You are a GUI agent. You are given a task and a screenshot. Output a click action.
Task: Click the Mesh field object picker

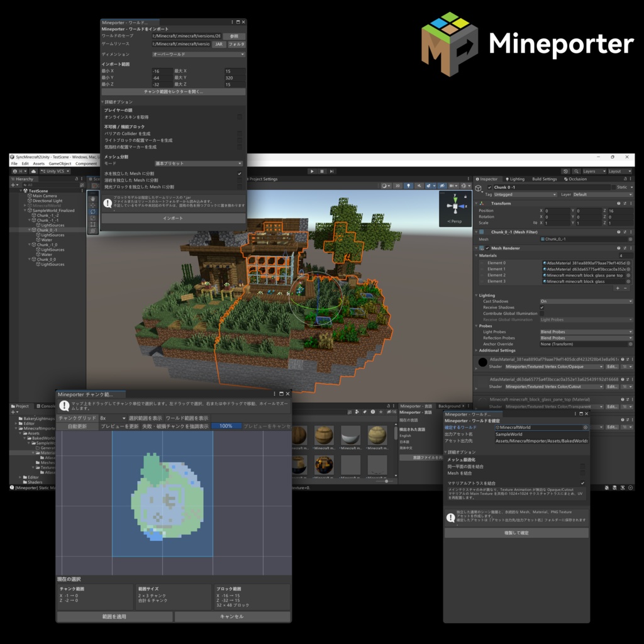(630, 239)
